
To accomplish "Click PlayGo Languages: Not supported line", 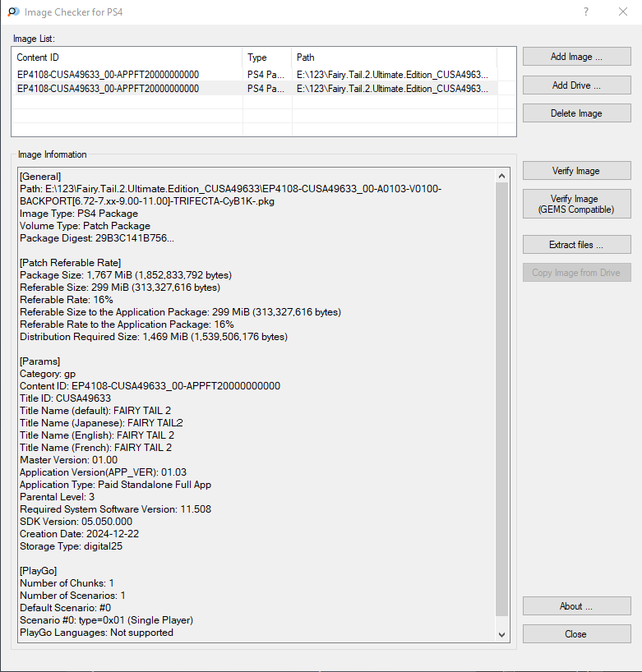I will (96, 633).
